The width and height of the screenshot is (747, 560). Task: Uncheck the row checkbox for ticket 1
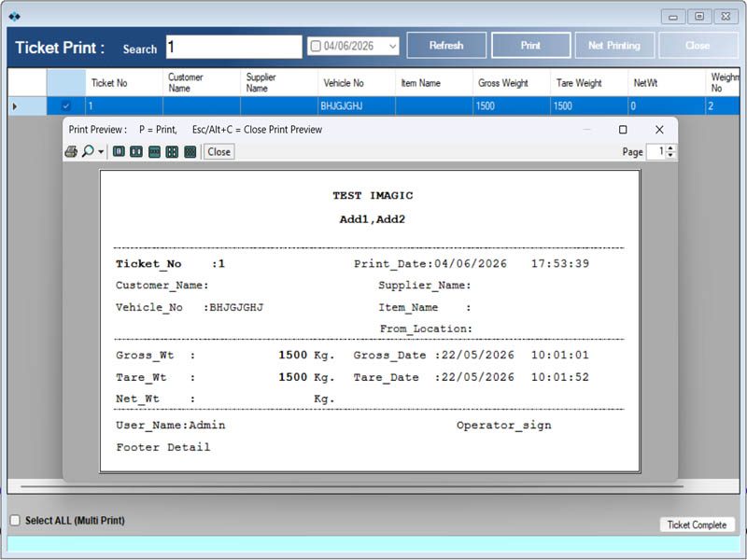point(66,106)
